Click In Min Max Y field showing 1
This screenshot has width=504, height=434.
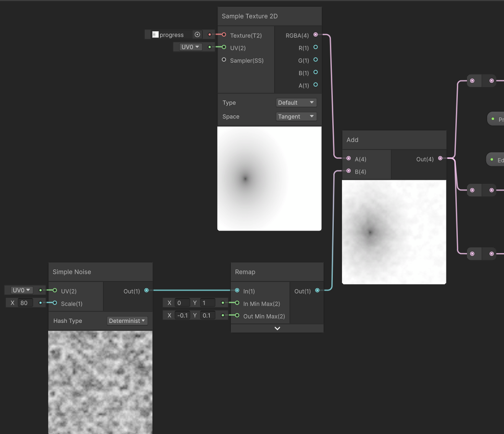coord(207,303)
